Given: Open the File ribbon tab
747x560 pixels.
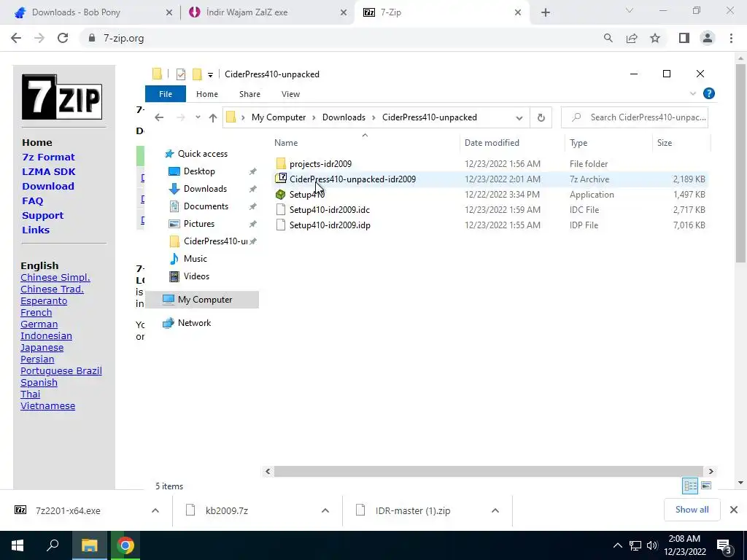Looking at the screenshot, I should tap(166, 94).
